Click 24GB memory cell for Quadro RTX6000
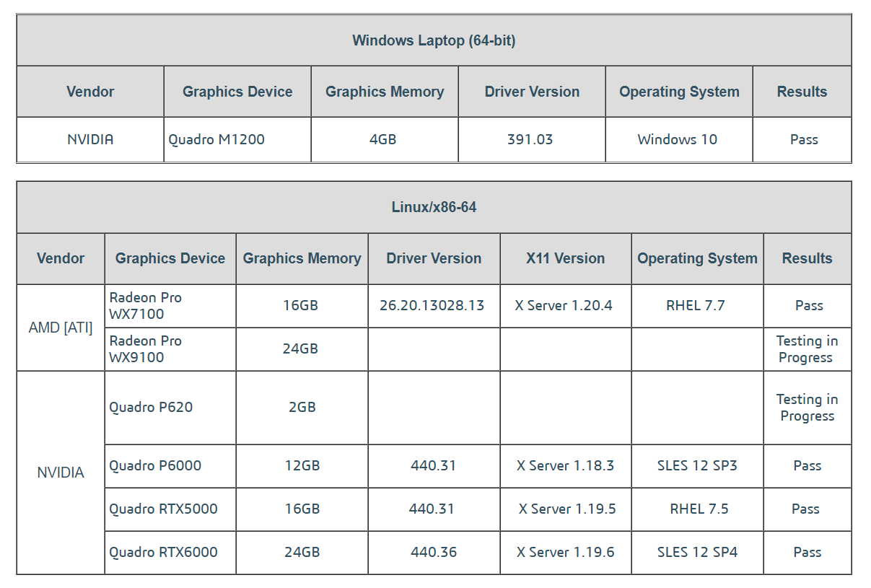The height and width of the screenshot is (588, 871). pyautogui.click(x=302, y=553)
